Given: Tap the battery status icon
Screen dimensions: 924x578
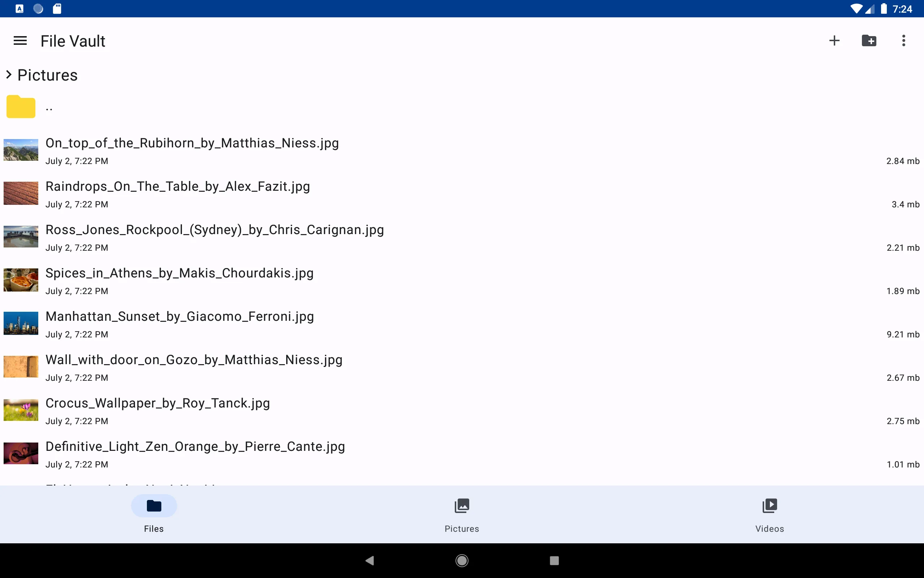Looking at the screenshot, I should [x=884, y=8].
